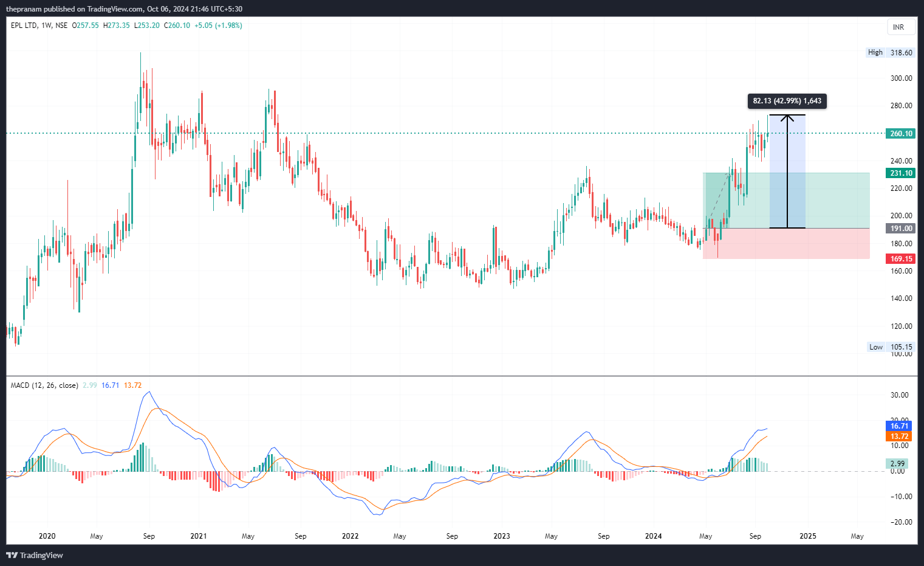Click the MACD (12, 26, close) indicator title
The height and width of the screenshot is (566, 924).
click(44, 385)
